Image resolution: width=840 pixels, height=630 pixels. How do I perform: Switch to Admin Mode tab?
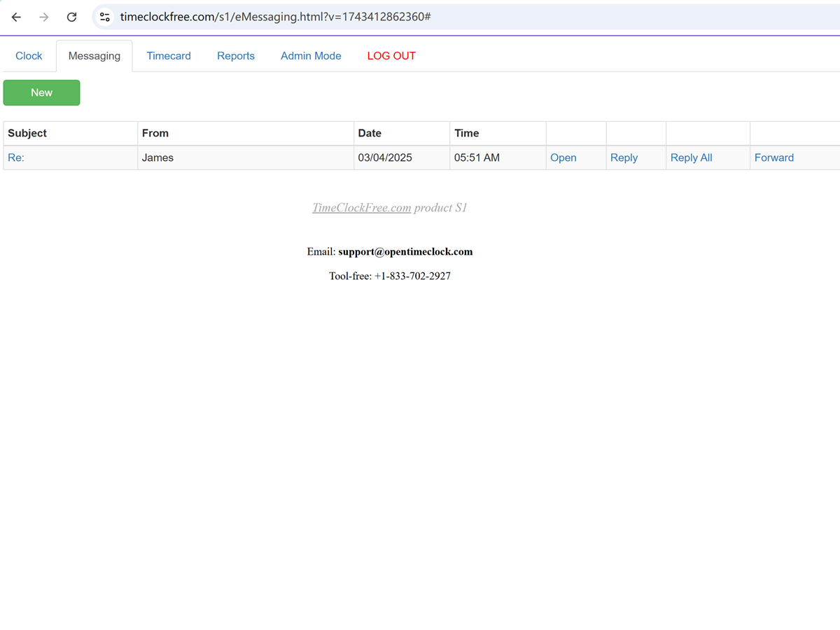point(311,56)
